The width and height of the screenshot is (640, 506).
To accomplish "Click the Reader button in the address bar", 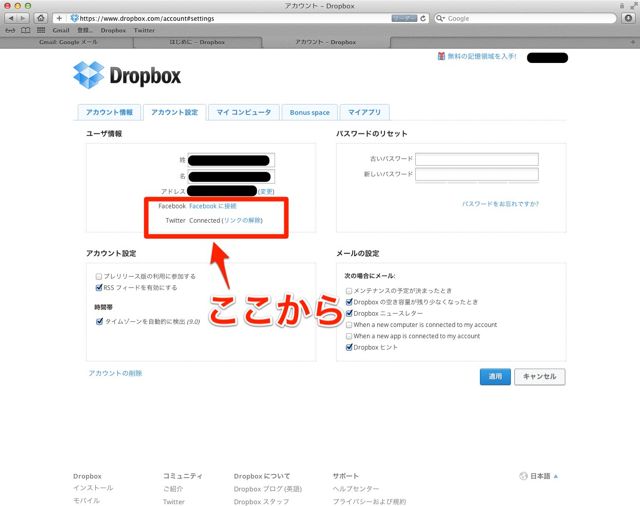I will [x=404, y=18].
